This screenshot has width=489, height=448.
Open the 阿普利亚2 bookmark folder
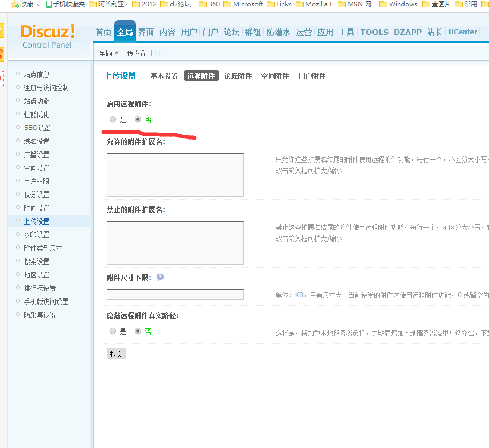tap(108, 4)
